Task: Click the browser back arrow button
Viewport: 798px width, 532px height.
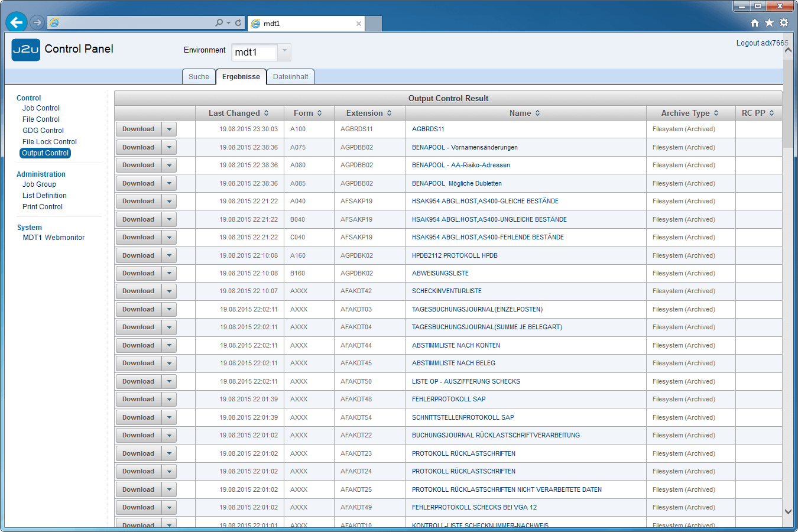Action: [x=17, y=22]
